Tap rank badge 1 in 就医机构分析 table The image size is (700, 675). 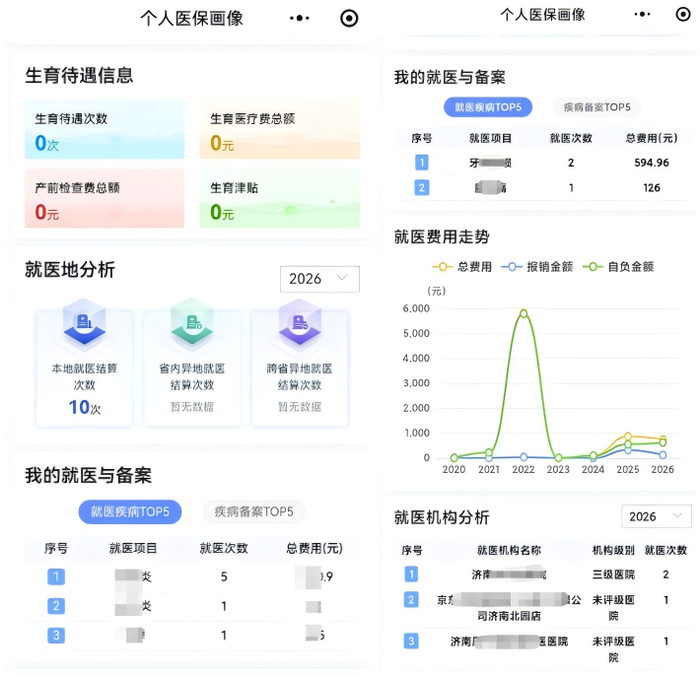pyautogui.click(x=411, y=574)
